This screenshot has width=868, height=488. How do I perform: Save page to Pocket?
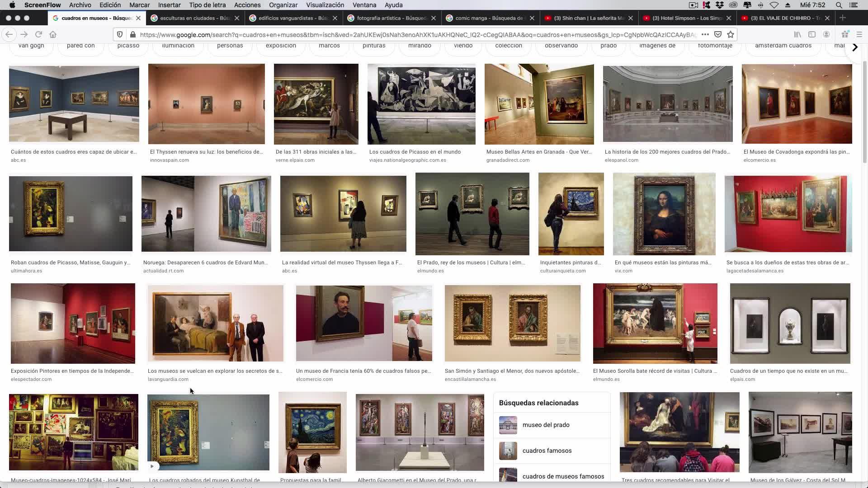(x=718, y=34)
